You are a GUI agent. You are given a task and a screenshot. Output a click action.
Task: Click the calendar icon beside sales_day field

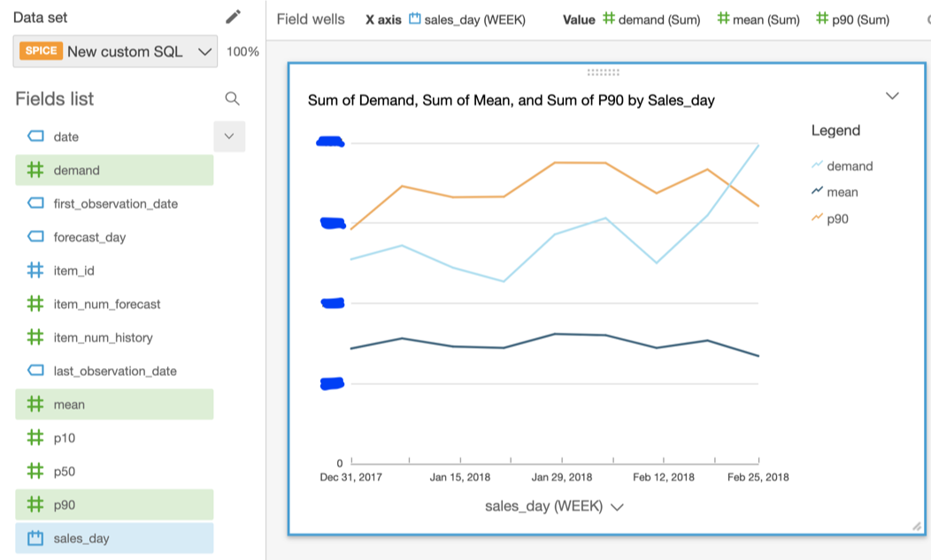(x=35, y=538)
